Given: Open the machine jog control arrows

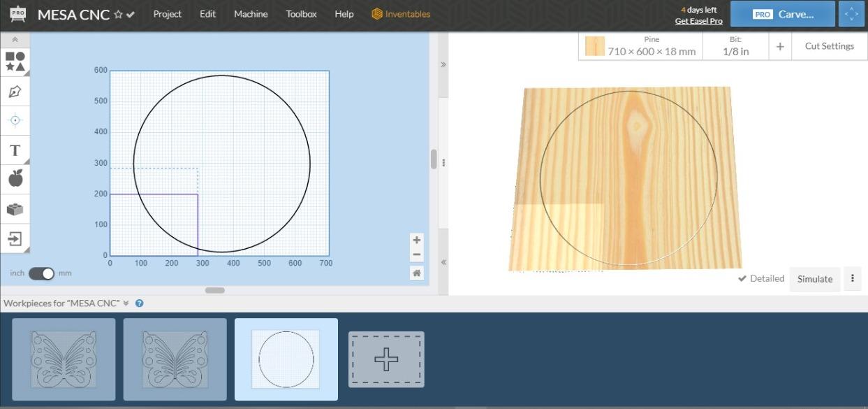Looking at the screenshot, I should [x=851, y=14].
